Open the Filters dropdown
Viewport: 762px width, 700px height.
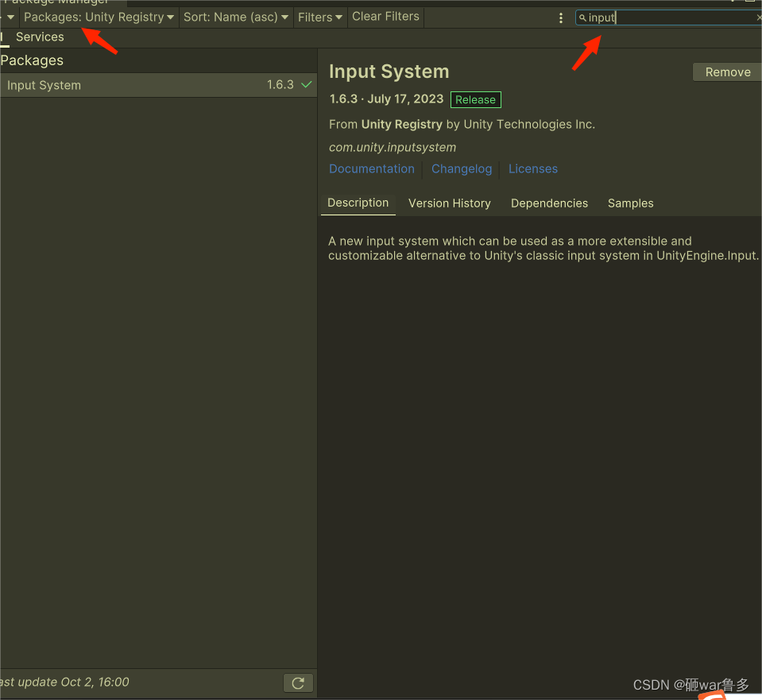click(x=319, y=17)
